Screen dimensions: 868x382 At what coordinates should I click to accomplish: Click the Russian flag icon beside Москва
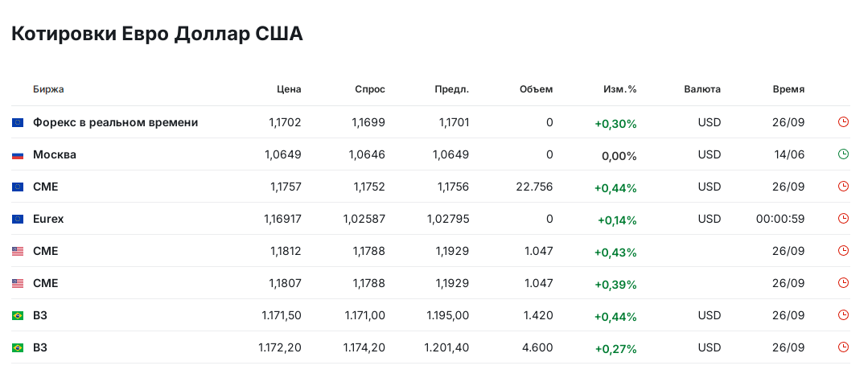tap(18, 154)
